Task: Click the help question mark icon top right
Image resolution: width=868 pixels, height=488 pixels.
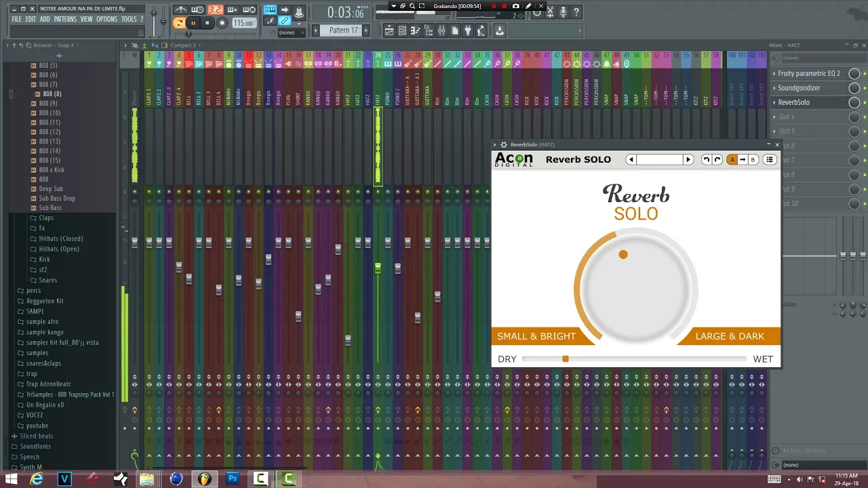Action: (576, 12)
